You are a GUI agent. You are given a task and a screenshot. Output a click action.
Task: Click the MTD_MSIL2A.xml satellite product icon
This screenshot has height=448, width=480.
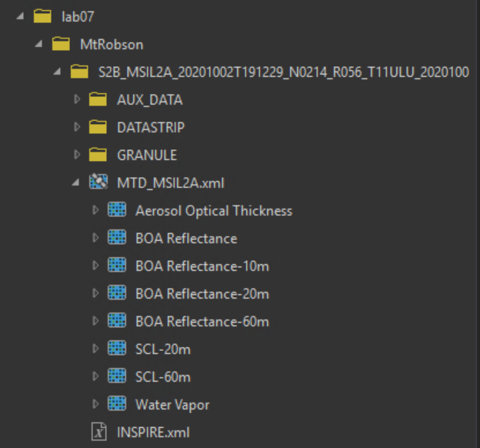(x=98, y=182)
